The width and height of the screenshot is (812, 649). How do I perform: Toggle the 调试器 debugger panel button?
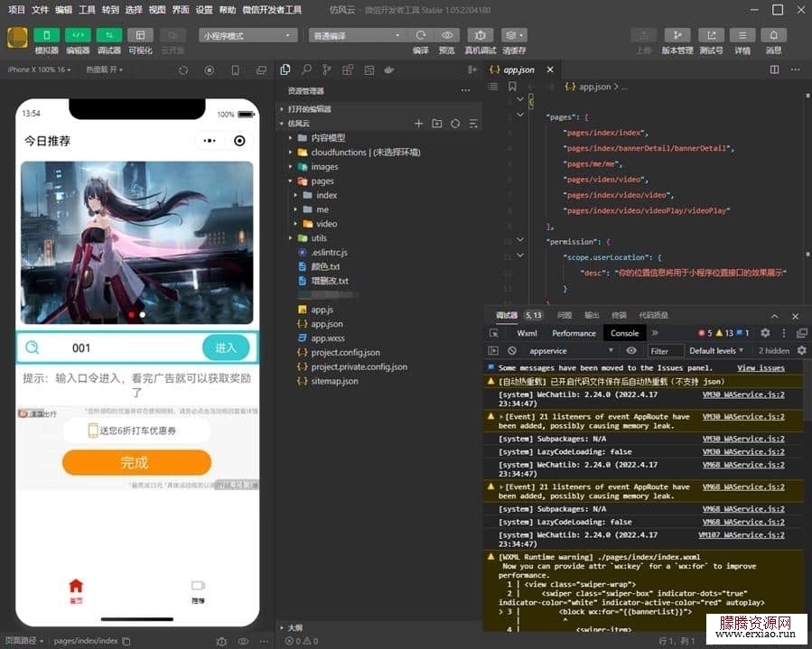tap(108, 35)
